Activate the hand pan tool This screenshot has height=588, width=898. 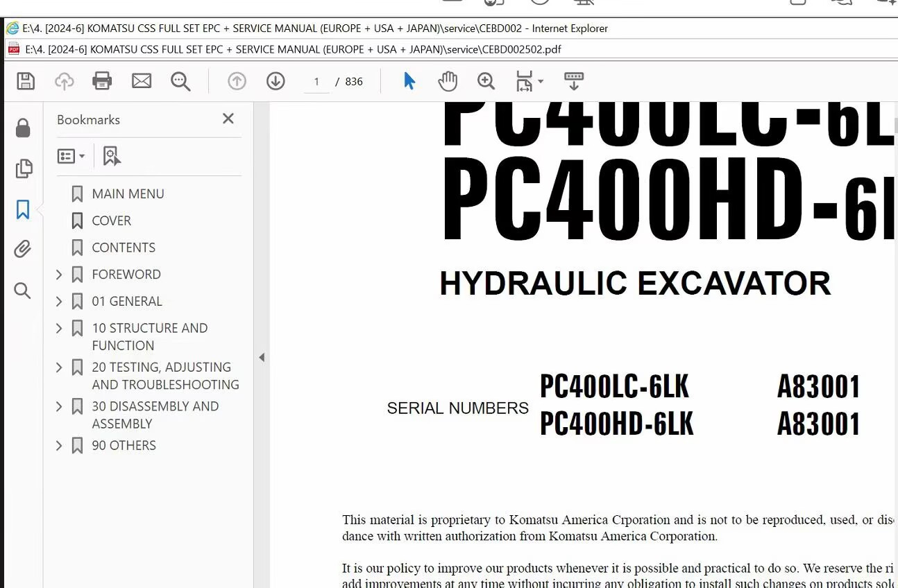tap(448, 81)
